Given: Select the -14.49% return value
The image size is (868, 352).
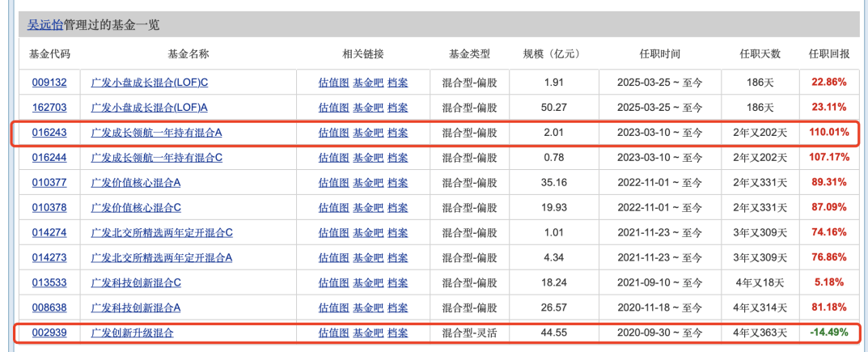Looking at the screenshot, I should click(x=828, y=333).
